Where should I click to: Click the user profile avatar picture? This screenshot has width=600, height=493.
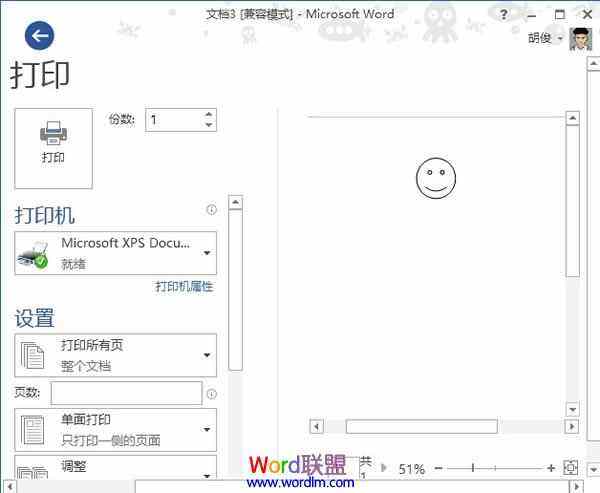[580, 39]
